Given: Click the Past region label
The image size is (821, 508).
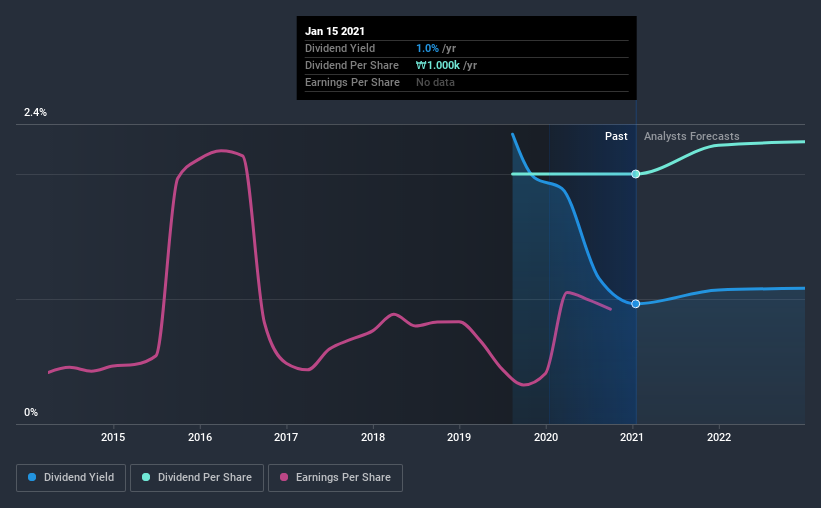Looking at the screenshot, I should click(616, 136).
